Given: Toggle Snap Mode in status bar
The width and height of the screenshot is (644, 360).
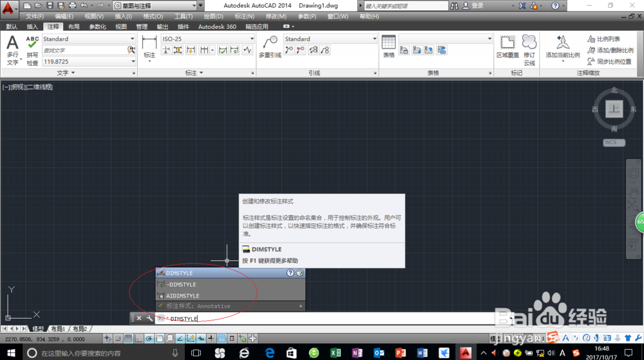Looking at the screenshot, I should point(118,338).
